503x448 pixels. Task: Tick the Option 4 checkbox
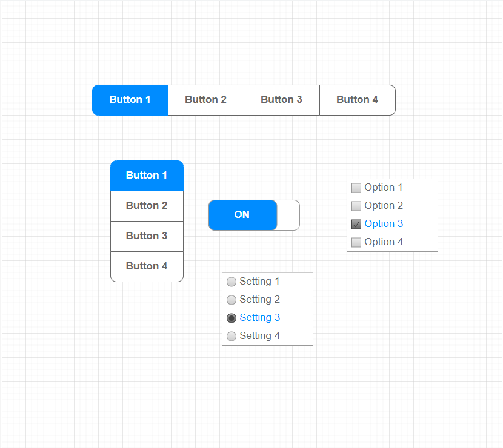pos(356,242)
